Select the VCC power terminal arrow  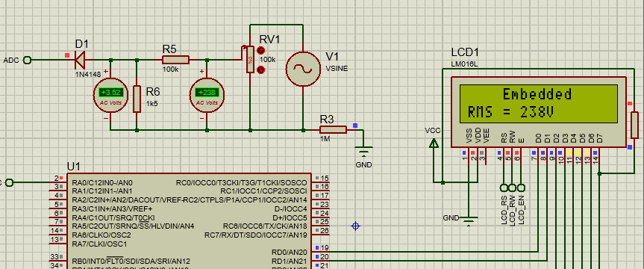[434, 143]
